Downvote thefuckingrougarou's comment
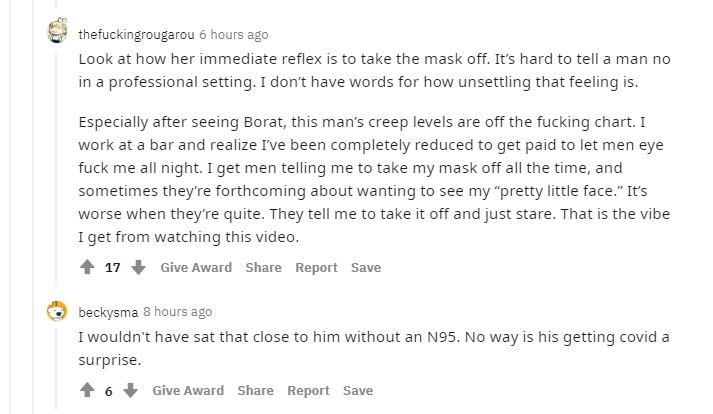The height and width of the screenshot is (414, 713). coord(139,268)
